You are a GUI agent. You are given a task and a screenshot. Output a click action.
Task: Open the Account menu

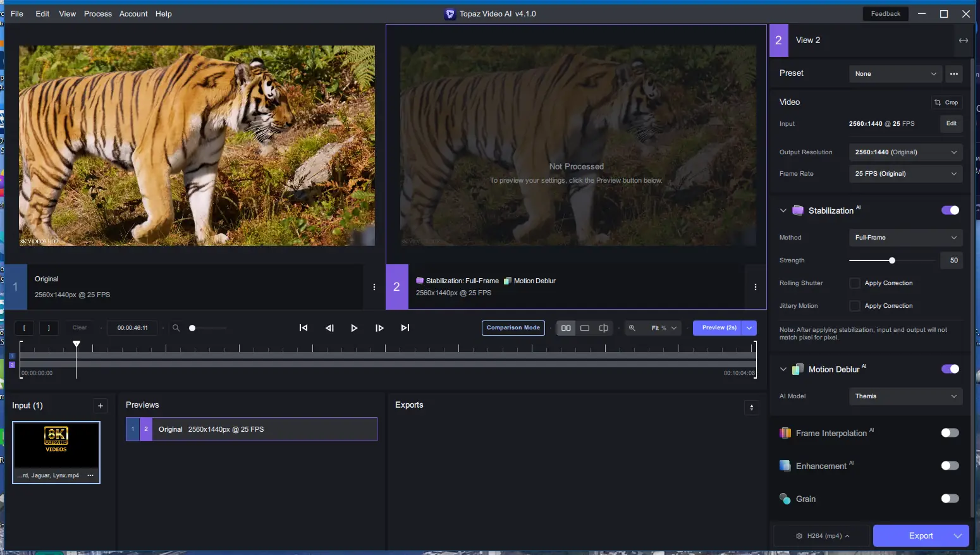pyautogui.click(x=133, y=14)
